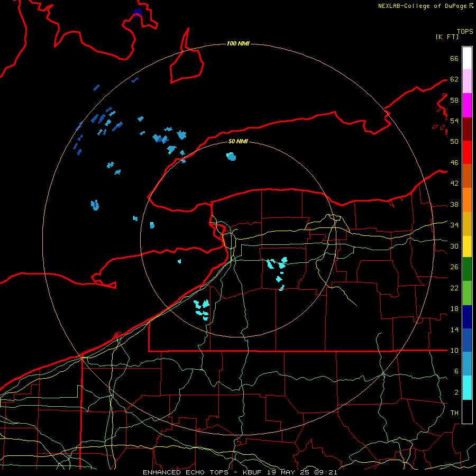Click the legend value 46
476x476 pixels.
(454, 163)
